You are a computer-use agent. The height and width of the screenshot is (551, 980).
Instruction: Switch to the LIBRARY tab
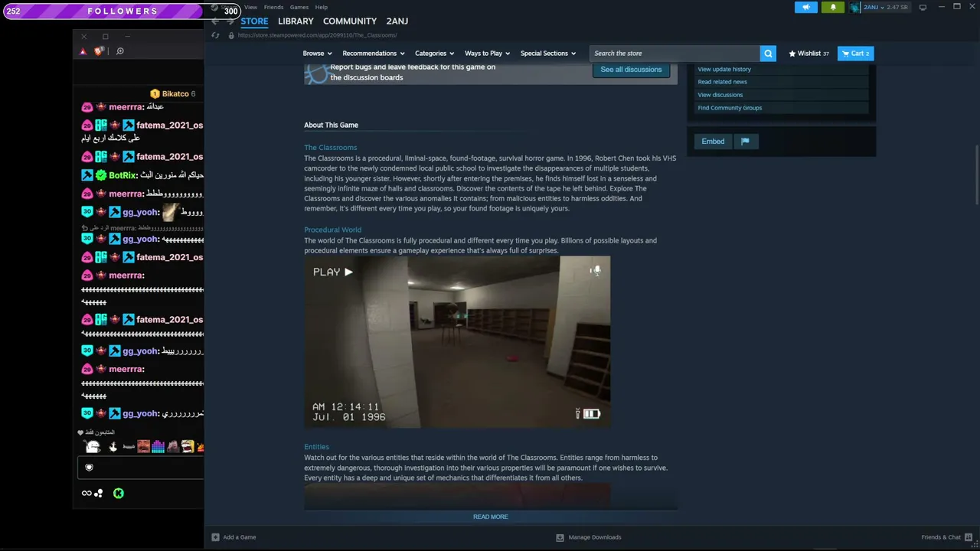tap(296, 21)
